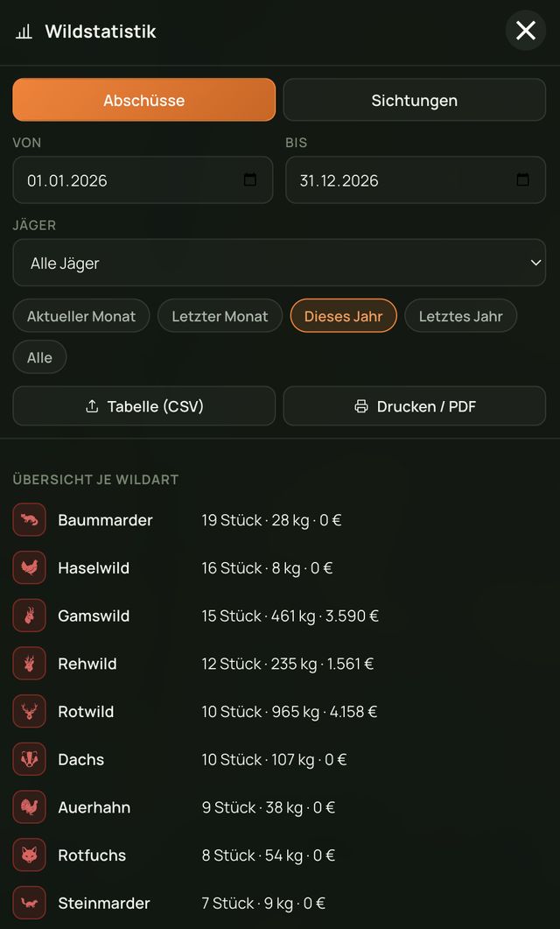Click the Dachs badger icon

(x=29, y=759)
